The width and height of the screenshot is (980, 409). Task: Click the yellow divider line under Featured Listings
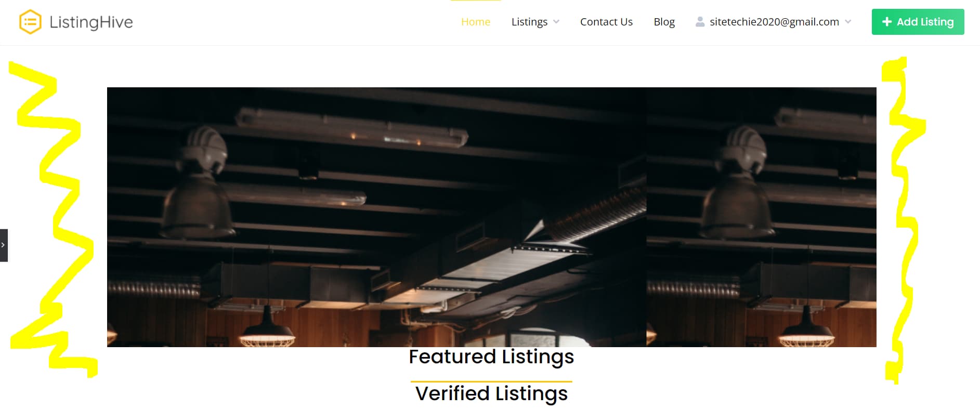coord(491,382)
